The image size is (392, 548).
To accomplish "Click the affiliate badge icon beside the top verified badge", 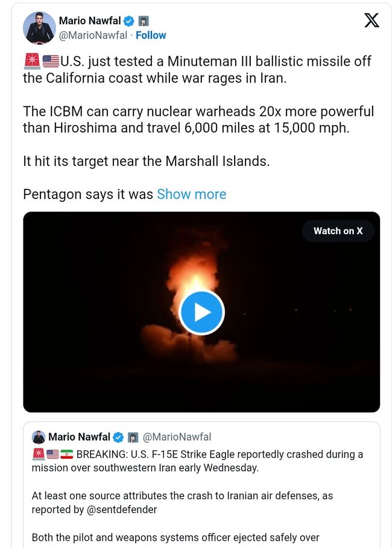I will (x=144, y=21).
